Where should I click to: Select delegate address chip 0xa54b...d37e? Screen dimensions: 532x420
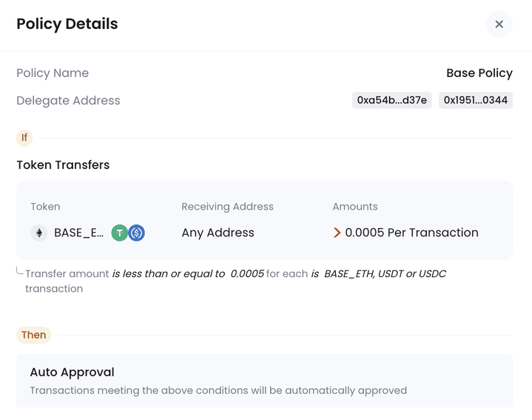[x=391, y=100]
